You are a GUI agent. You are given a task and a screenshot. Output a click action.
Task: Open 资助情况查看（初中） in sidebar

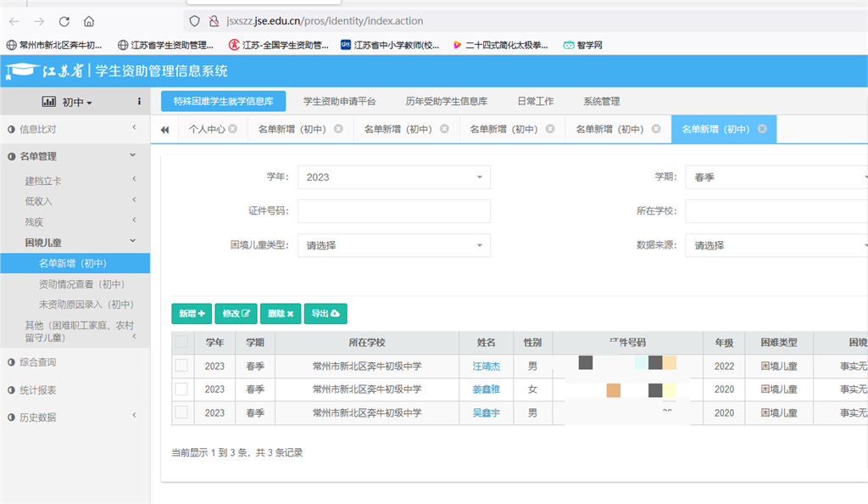coord(81,284)
